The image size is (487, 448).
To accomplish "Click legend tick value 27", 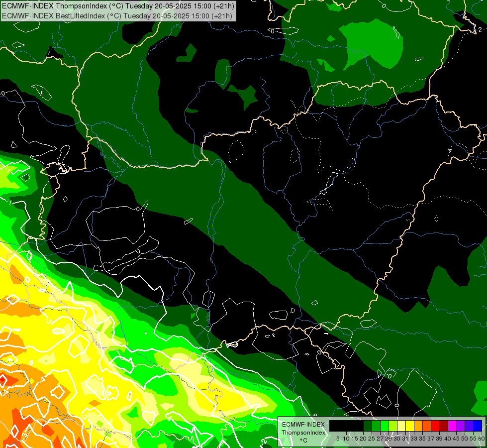I will (380, 439).
